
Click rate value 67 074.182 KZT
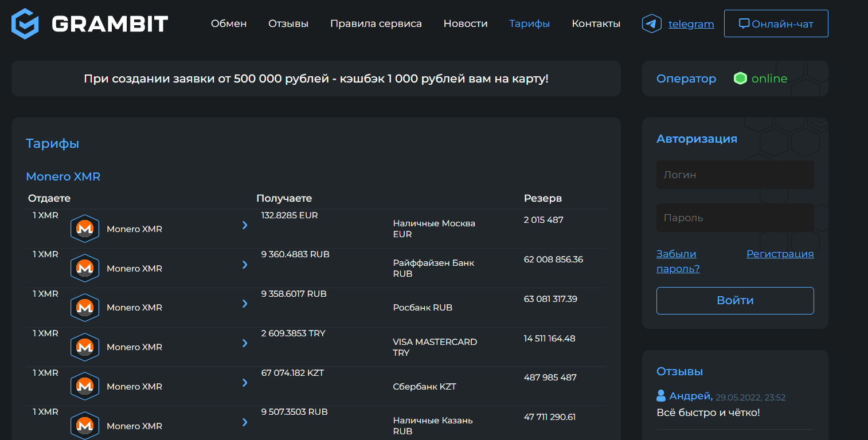tap(292, 373)
